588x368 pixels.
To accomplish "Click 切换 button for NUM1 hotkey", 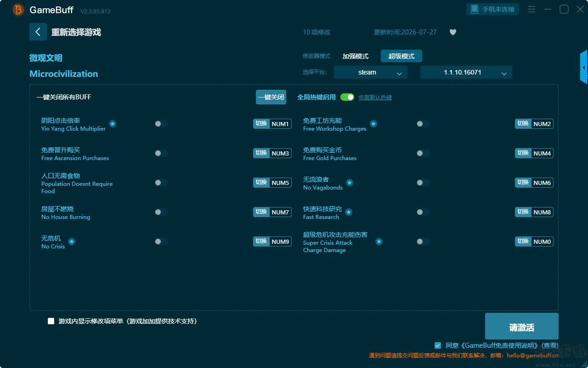I will [x=261, y=124].
